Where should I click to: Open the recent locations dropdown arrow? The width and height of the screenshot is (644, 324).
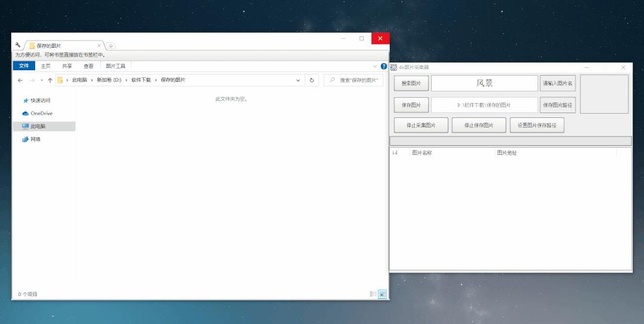pyautogui.click(x=42, y=80)
